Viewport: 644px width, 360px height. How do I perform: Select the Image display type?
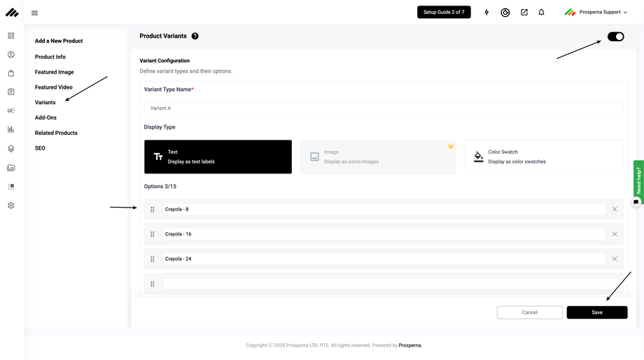[x=378, y=157]
